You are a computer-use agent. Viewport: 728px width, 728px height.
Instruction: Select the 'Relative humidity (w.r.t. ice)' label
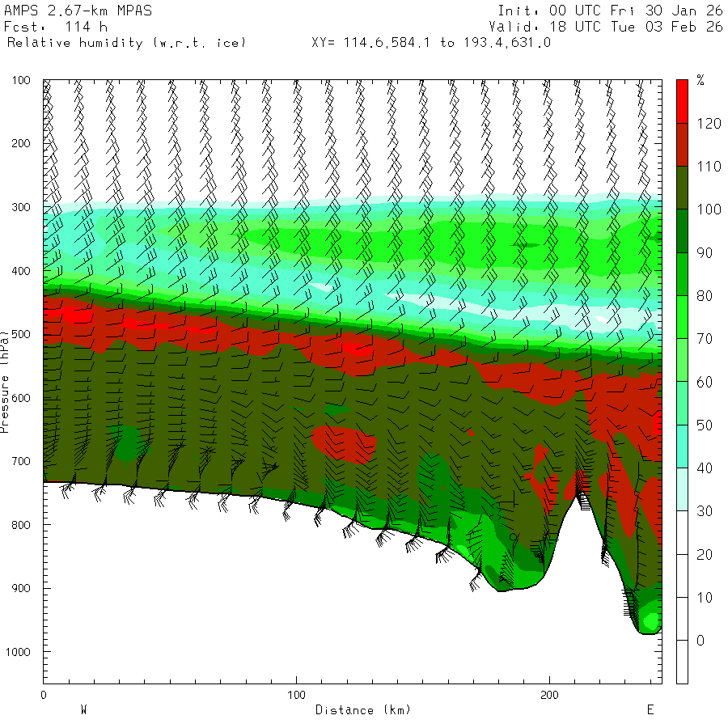coord(126,43)
